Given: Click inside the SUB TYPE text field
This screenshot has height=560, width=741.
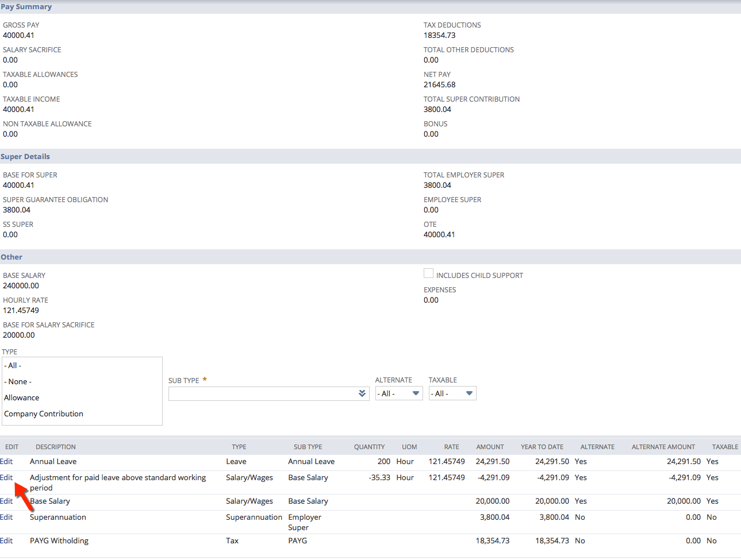Looking at the screenshot, I should pos(259,393).
